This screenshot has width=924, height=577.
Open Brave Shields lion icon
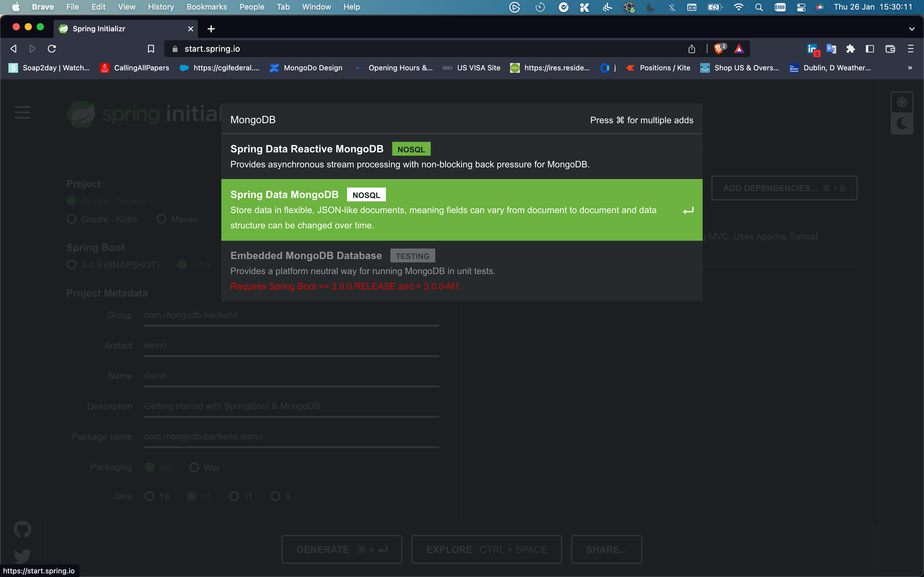tap(719, 48)
